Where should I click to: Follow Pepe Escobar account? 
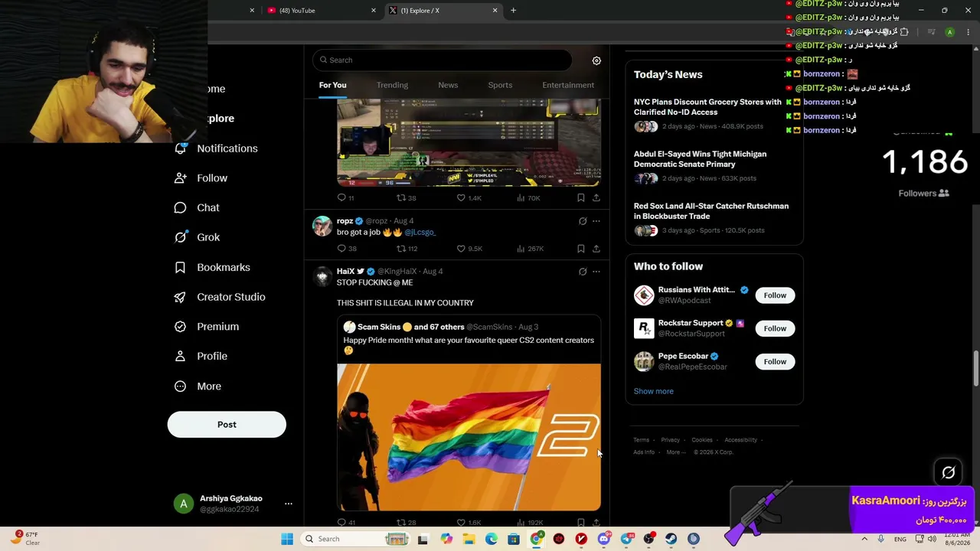[775, 361]
